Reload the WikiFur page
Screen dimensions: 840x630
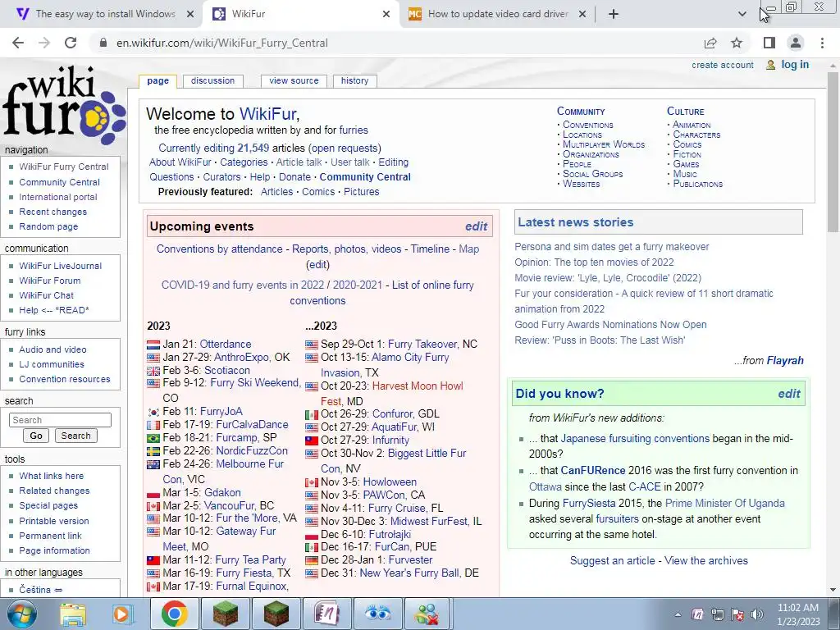click(x=71, y=43)
